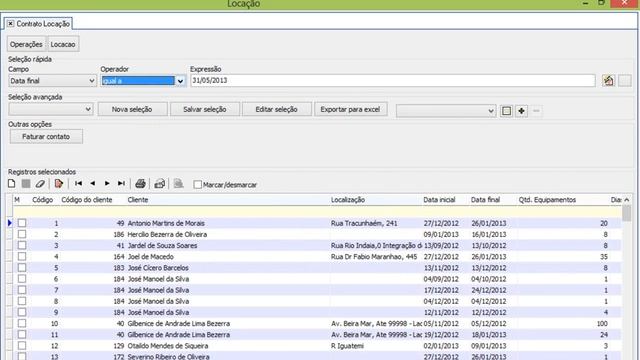Sort by Localização column header
This screenshot has width=640, height=360.
[348, 200]
